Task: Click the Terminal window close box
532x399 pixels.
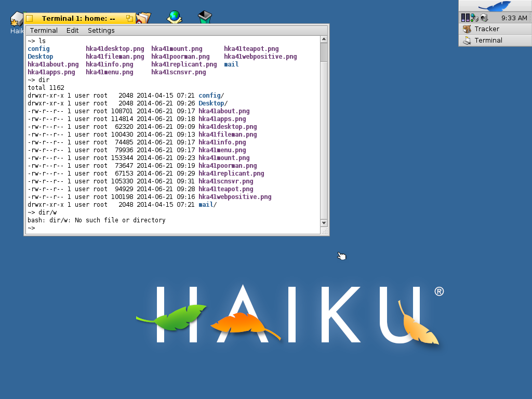Action: point(30,18)
